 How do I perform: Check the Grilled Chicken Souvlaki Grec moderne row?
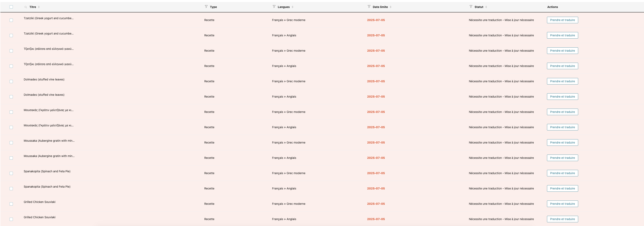pos(11,204)
